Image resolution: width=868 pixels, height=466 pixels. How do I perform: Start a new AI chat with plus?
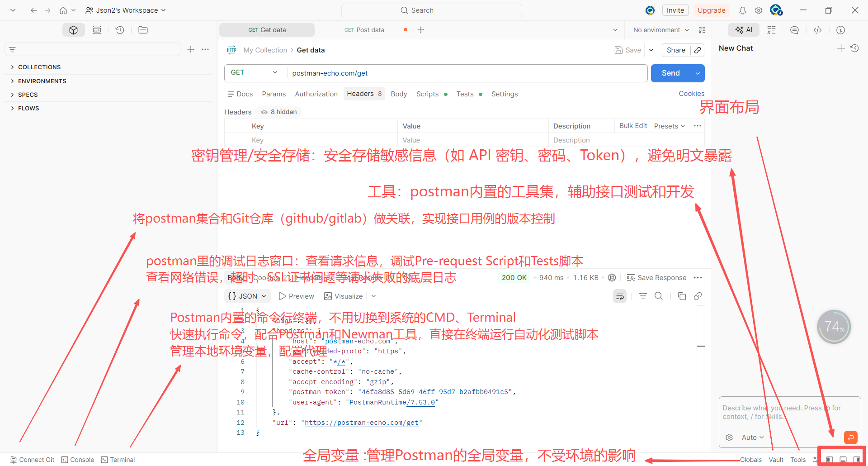click(x=841, y=48)
